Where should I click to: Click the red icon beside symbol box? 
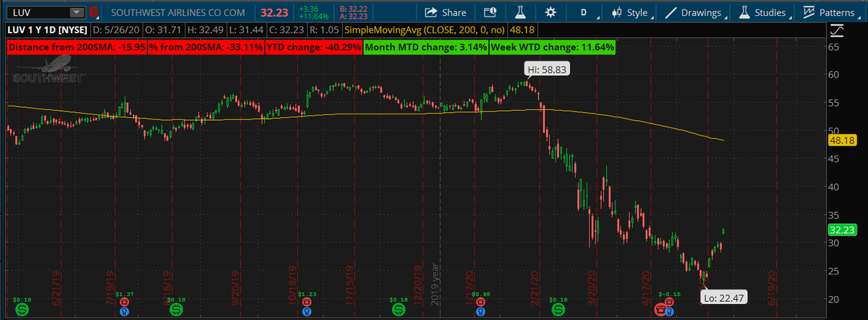tap(93, 12)
